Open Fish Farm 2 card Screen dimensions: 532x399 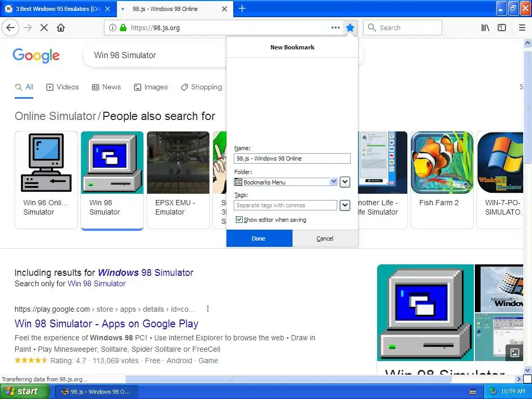pos(442,180)
